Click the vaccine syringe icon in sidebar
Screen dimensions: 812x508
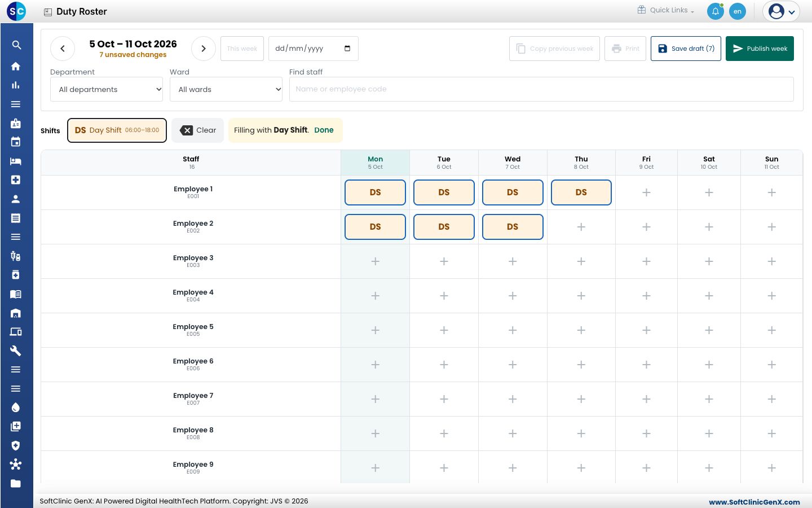[16, 256]
